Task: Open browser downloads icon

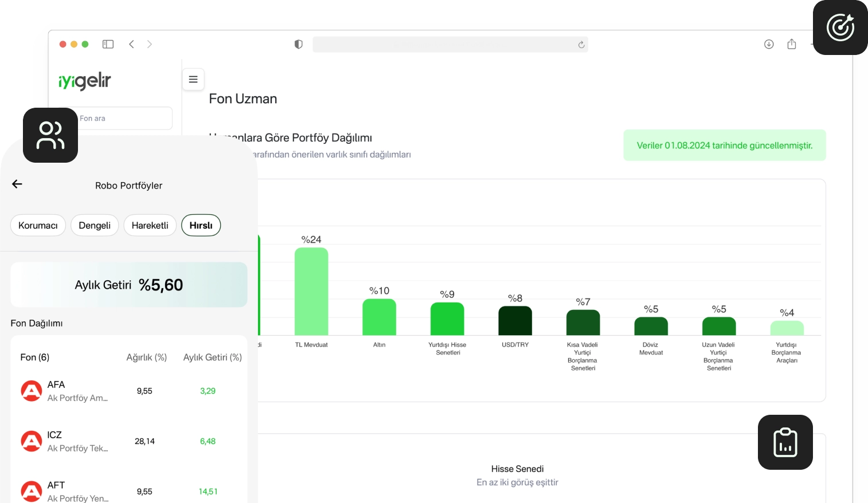Action: [769, 44]
